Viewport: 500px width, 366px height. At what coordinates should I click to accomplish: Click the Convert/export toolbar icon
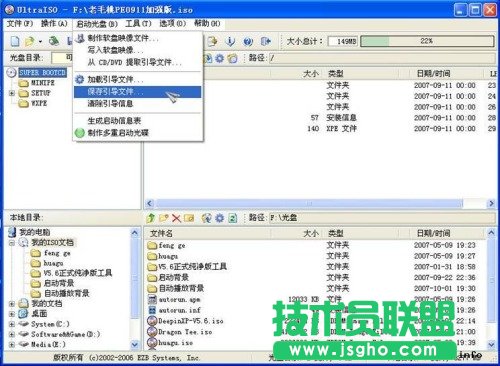[212, 41]
